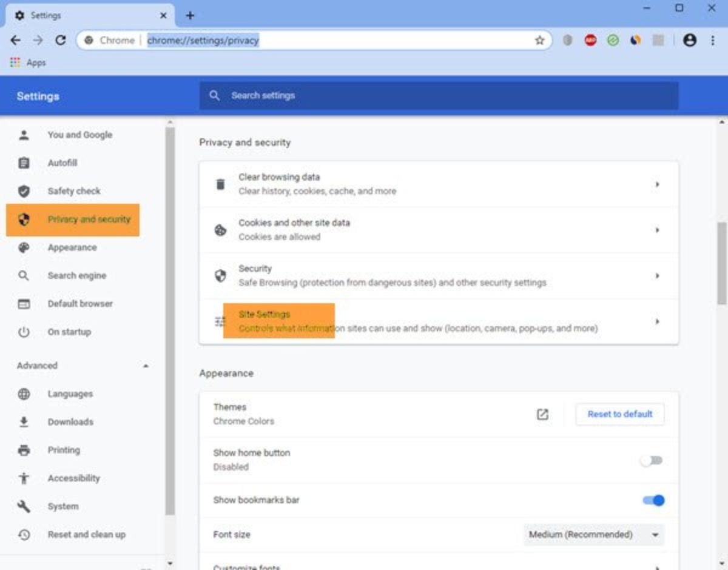Click the address bar URL chrome://settings/privacy

click(x=203, y=40)
